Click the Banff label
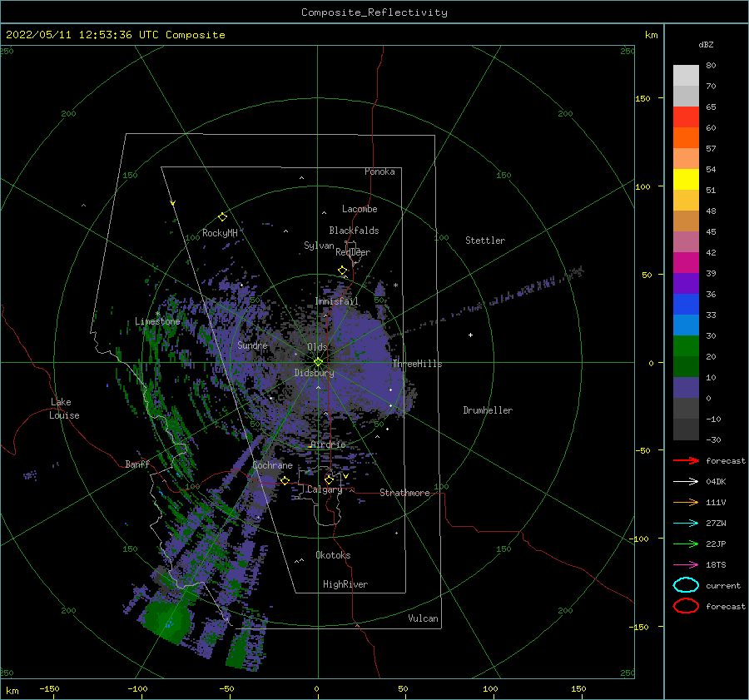The image size is (749, 700). [137, 464]
